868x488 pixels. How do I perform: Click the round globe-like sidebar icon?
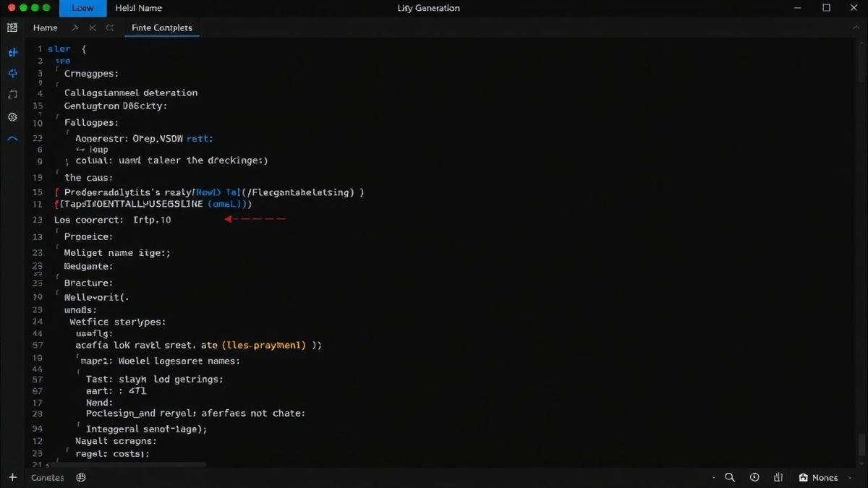pos(12,116)
